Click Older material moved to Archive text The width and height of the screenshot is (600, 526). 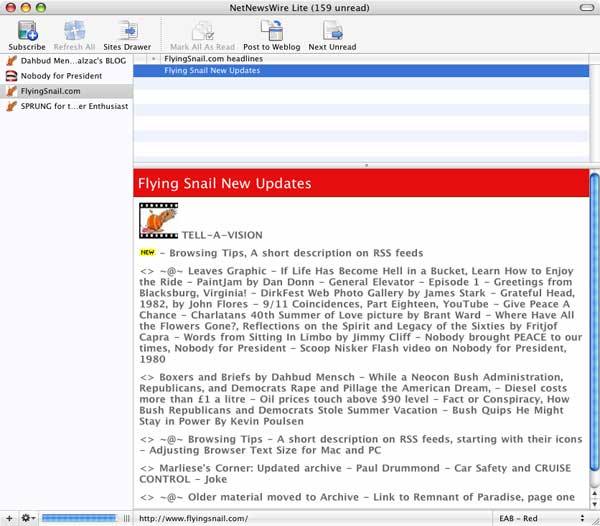tap(274, 497)
